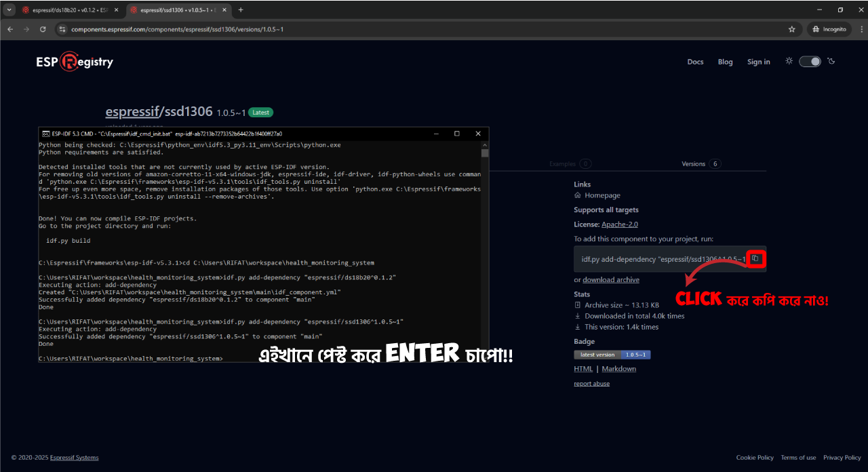Click the home icon beside Homepage

click(x=578, y=195)
